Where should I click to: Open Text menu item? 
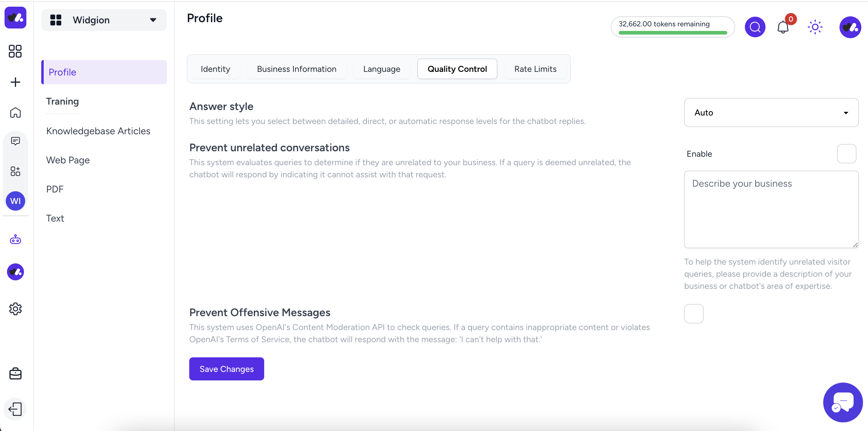pyautogui.click(x=55, y=218)
